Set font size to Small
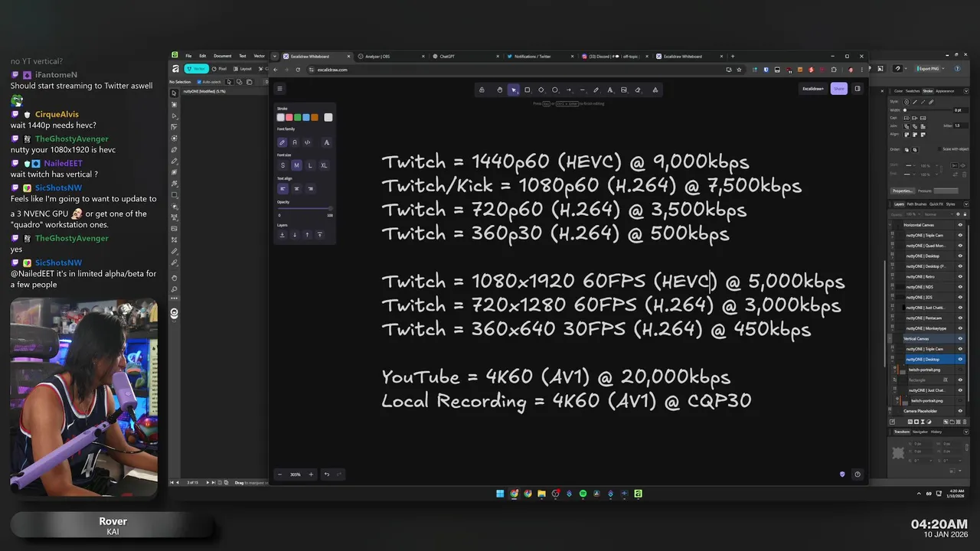This screenshot has width=980, height=551. click(283, 165)
